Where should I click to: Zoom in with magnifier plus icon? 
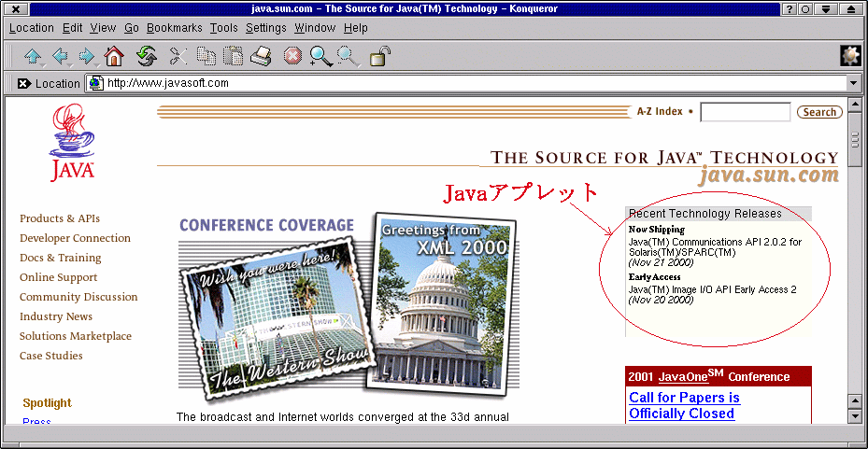tap(320, 56)
